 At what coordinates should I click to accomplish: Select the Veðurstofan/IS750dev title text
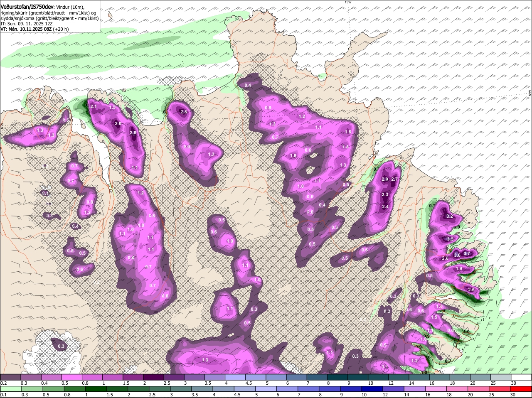tap(27, 7)
